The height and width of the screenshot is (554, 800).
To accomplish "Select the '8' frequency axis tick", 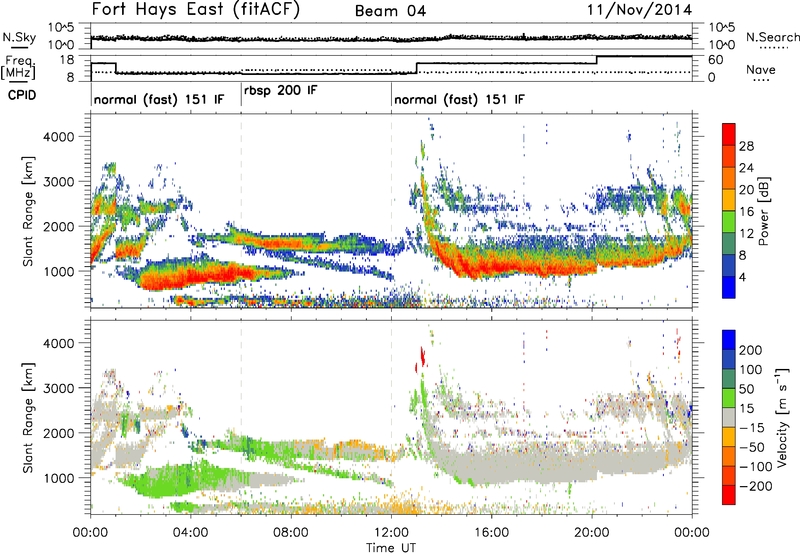I will [70, 77].
